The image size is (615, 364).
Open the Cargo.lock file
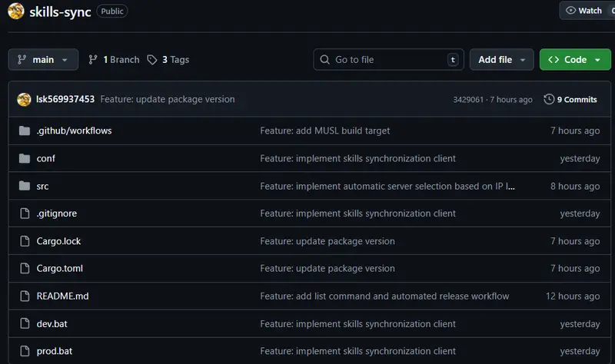pyautogui.click(x=58, y=241)
